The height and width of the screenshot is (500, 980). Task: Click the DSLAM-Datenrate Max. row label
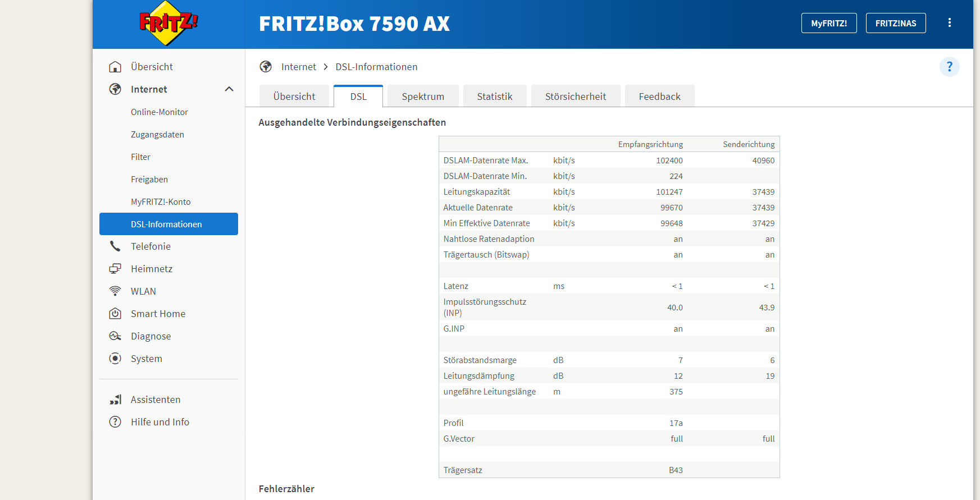[486, 160]
